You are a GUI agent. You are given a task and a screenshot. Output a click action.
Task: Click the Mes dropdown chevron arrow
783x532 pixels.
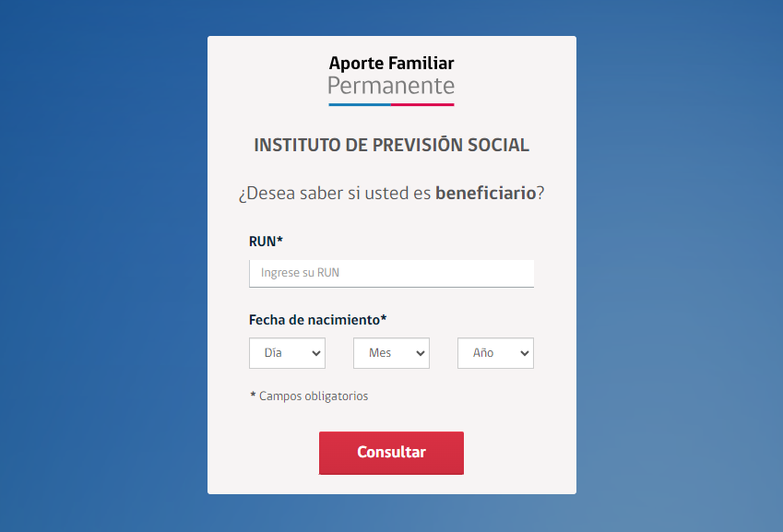click(x=421, y=353)
